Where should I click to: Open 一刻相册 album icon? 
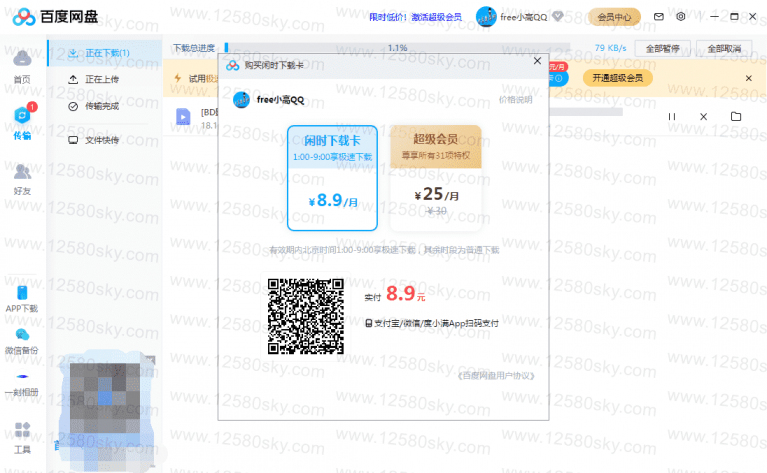tap(22, 384)
